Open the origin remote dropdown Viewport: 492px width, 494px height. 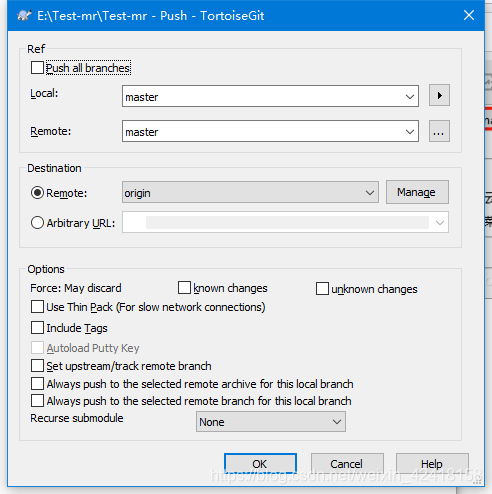click(x=250, y=192)
